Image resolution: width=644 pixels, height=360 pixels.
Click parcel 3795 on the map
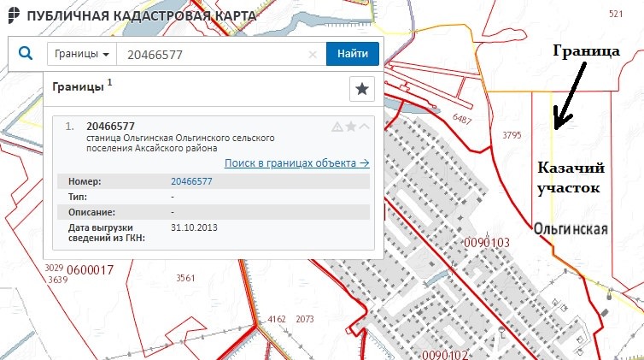[x=512, y=135]
